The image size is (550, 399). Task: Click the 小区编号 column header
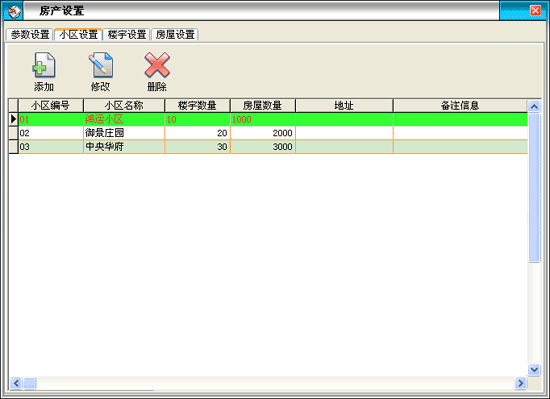pos(51,106)
